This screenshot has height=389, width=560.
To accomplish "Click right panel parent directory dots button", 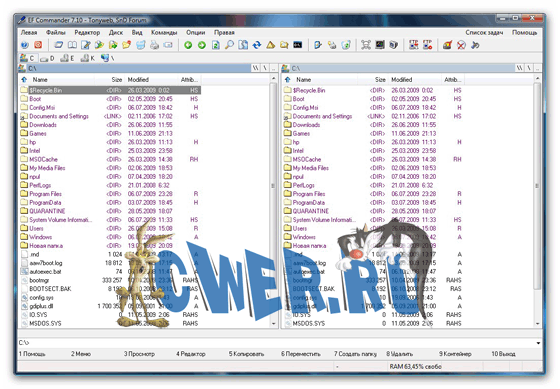I will (538, 68).
